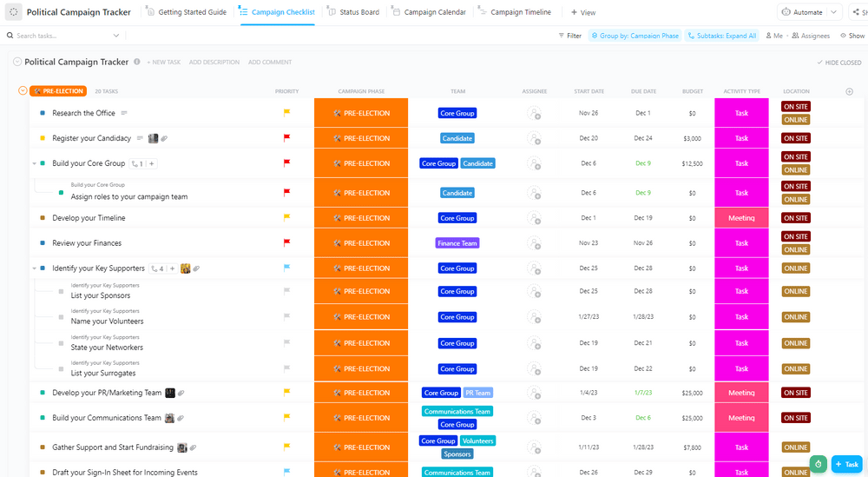Collapse the Pre-Election group
The height and width of the screenshot is (477, 868).
pos(23,90)
